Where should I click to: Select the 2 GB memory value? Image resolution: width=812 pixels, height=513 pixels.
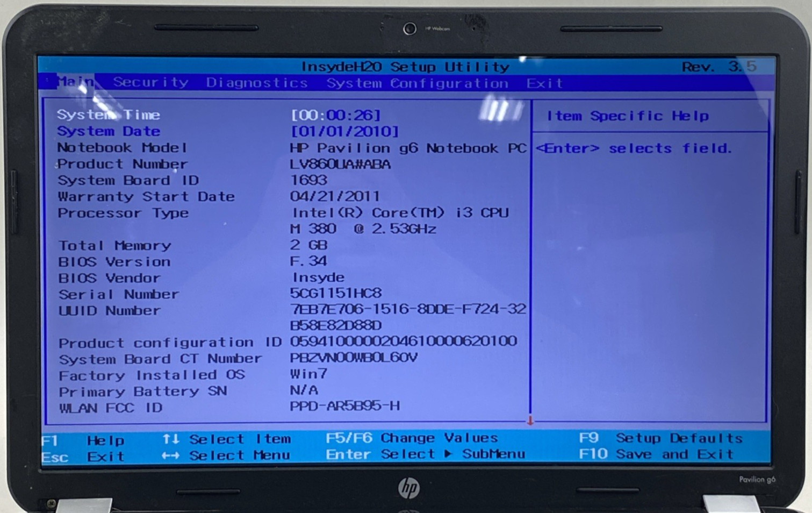[309, 245]
